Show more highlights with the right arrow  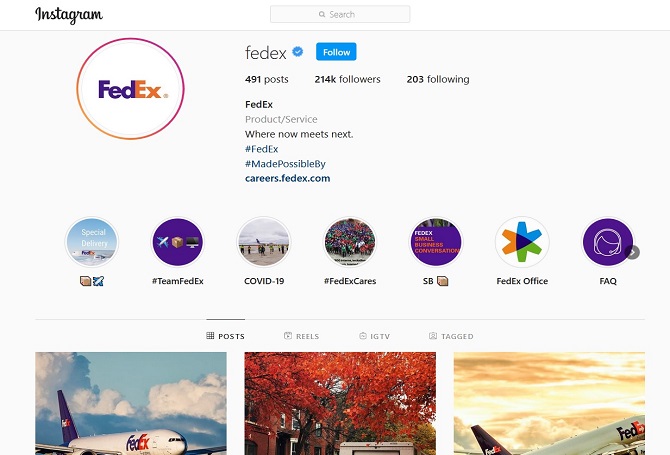(632, 252)
